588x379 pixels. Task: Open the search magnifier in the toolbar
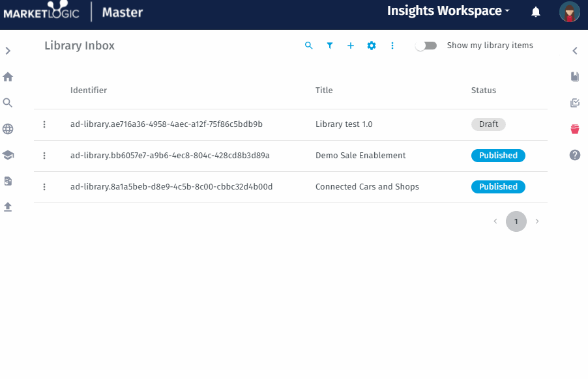pos(308,46)
